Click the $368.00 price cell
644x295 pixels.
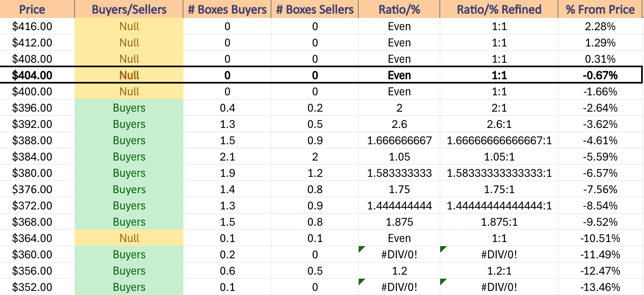click(37, 222)
